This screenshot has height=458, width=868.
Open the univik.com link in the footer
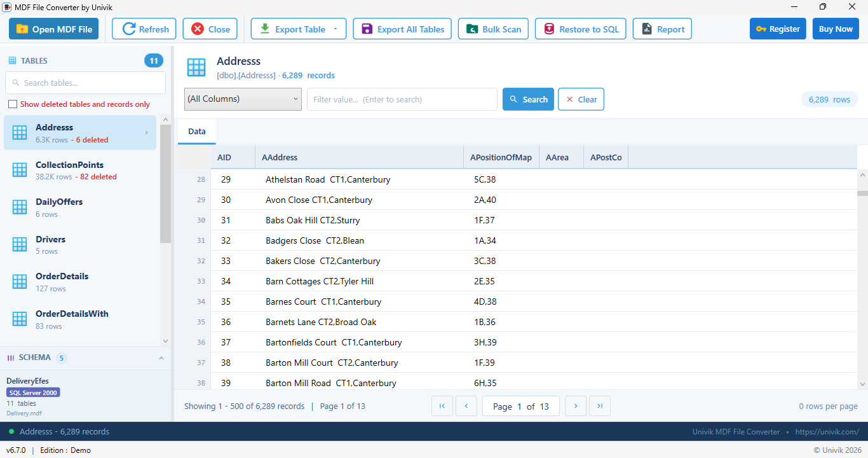tap(827, 432)
